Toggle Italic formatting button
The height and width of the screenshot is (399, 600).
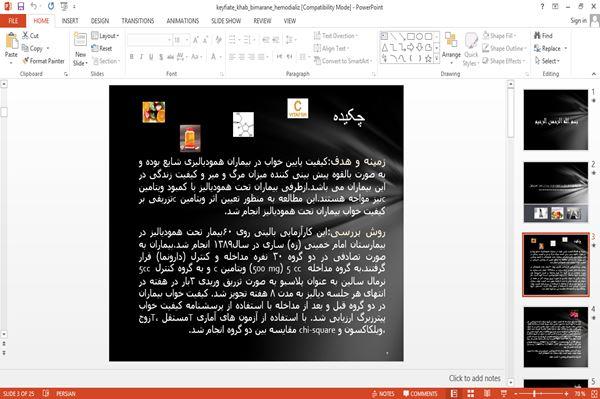click(x=141, y=57)
